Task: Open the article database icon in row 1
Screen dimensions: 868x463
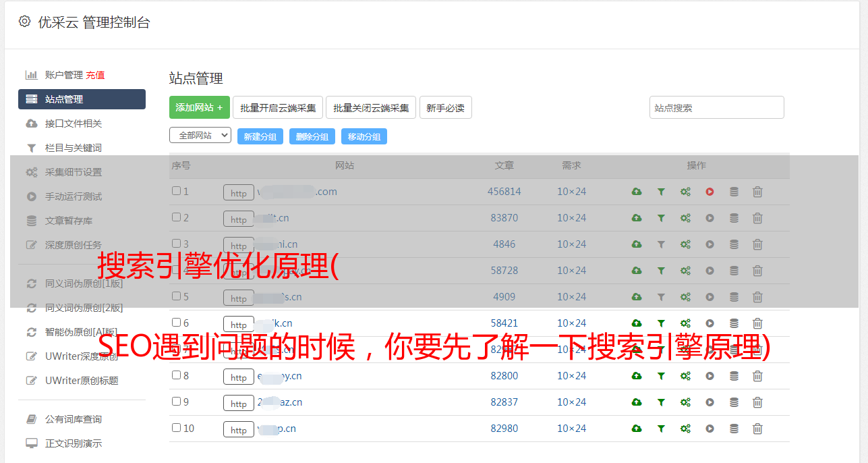Action: [734, 192]
